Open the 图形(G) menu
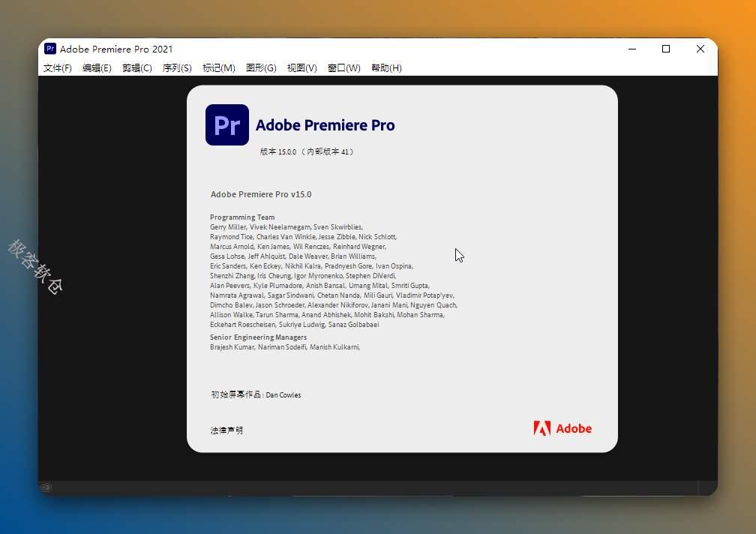 click(x=261, y=68)
